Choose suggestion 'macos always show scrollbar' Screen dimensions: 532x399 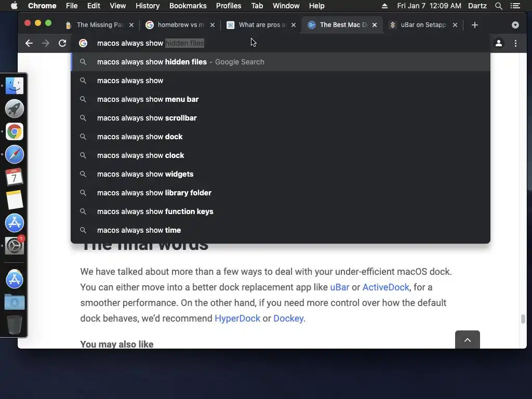pos(280,118)
